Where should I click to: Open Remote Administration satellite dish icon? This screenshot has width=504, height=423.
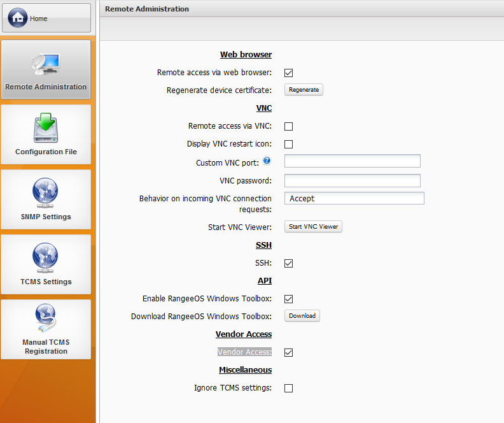coord(46,63)
